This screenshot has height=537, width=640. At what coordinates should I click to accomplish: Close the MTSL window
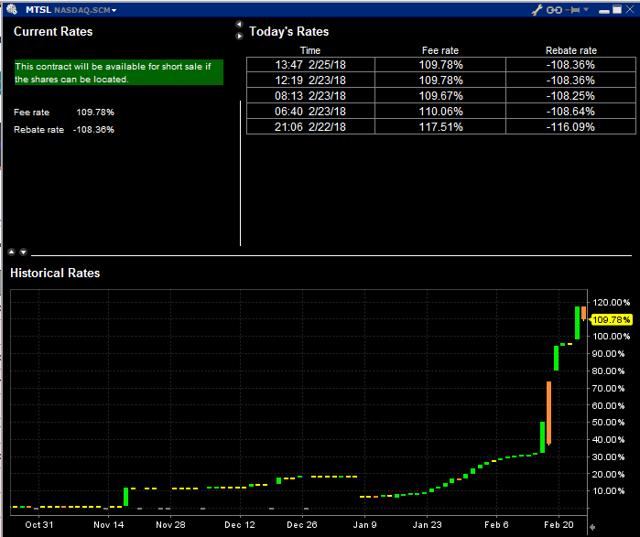click(x=630, y=9)
